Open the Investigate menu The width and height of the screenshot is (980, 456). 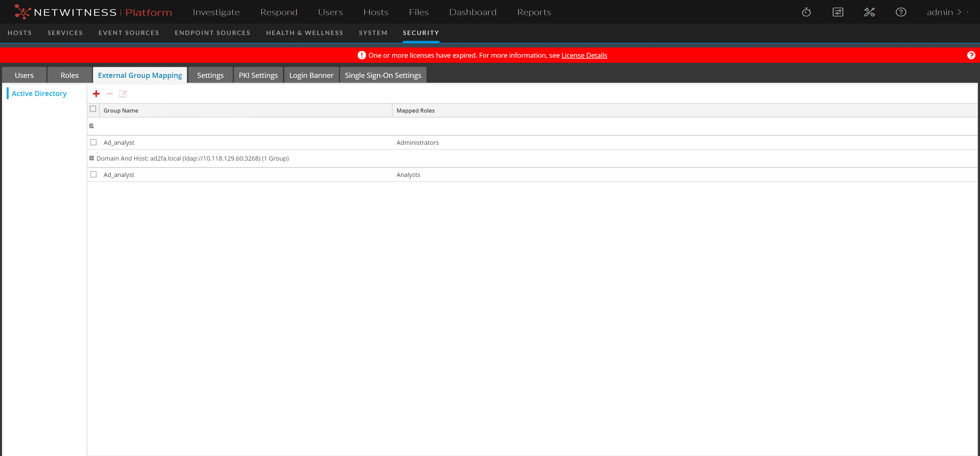coord(216,12)
